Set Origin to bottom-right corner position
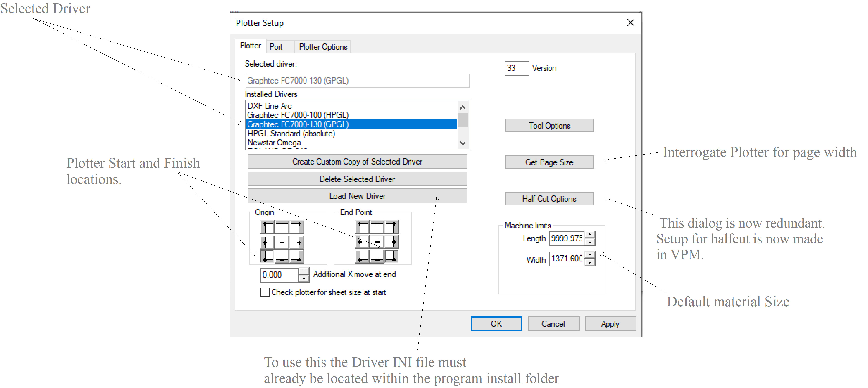This screenshot has height=388, width=868. click(297, 257)
